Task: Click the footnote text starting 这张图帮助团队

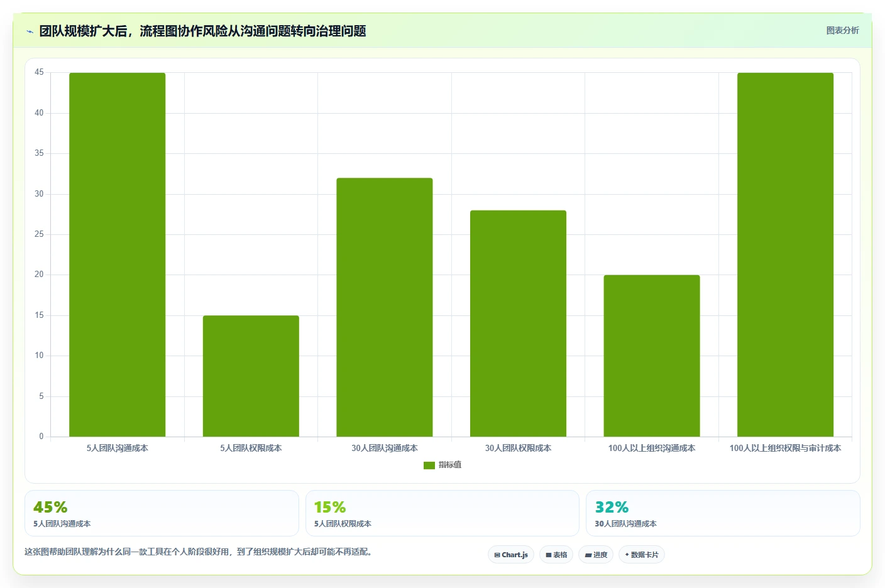Action: click(199, 552)
